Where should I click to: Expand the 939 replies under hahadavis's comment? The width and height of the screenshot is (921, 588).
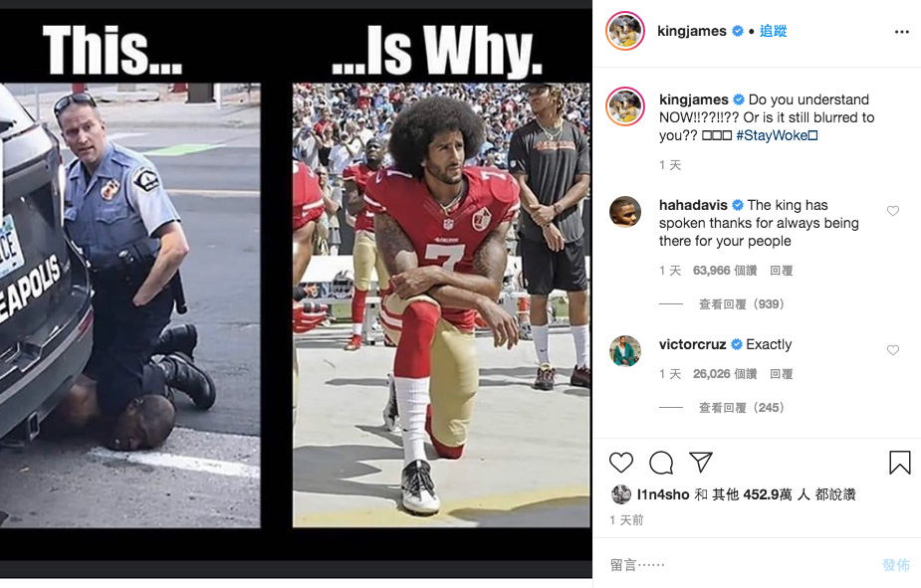click(x=741, y=304)
